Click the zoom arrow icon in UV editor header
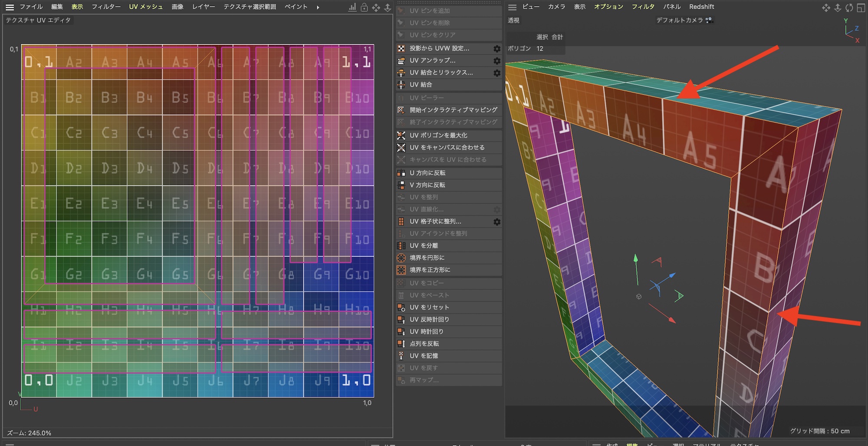 coord(388,7)
